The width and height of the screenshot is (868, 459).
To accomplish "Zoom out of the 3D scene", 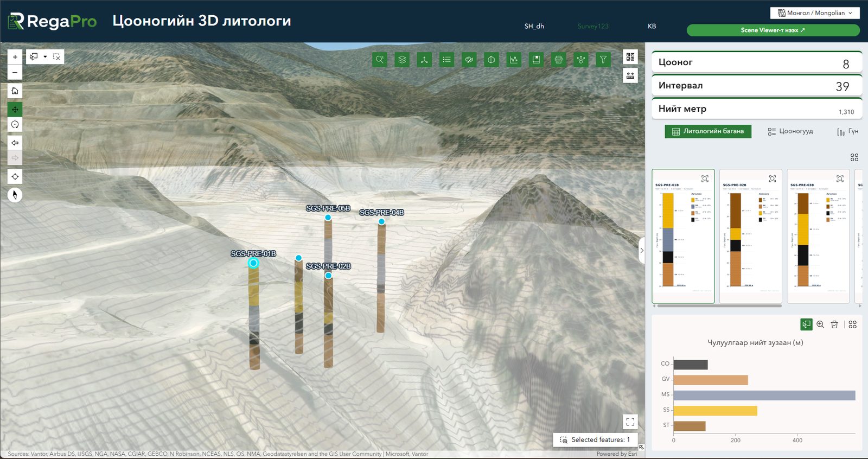I will pyautogui.click(x=15, y=72).
